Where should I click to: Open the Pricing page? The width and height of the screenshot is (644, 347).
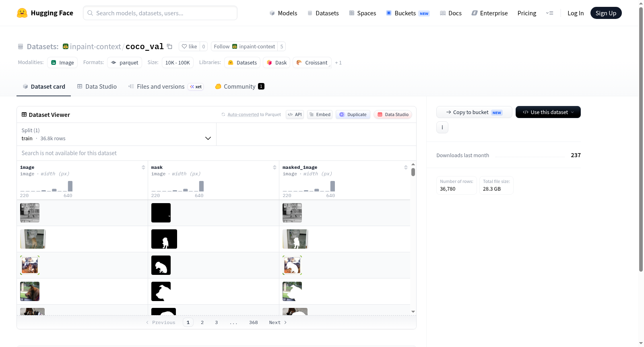(x=527, y=13)
